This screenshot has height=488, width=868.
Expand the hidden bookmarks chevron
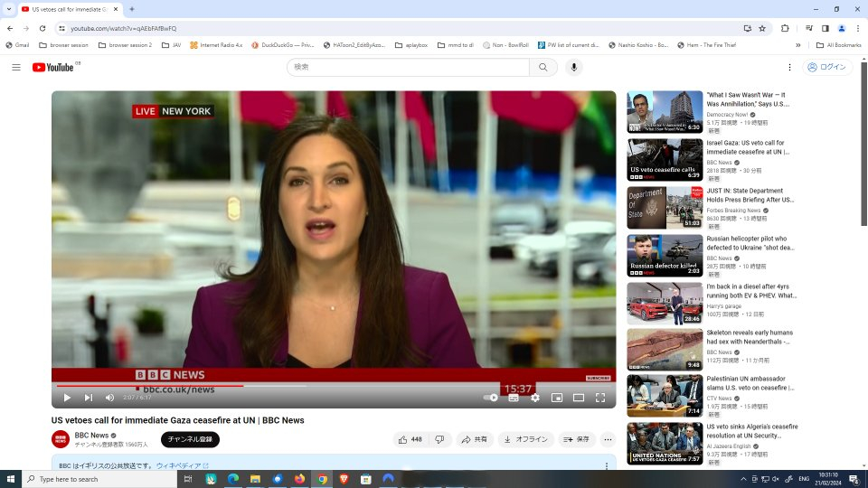797,45
